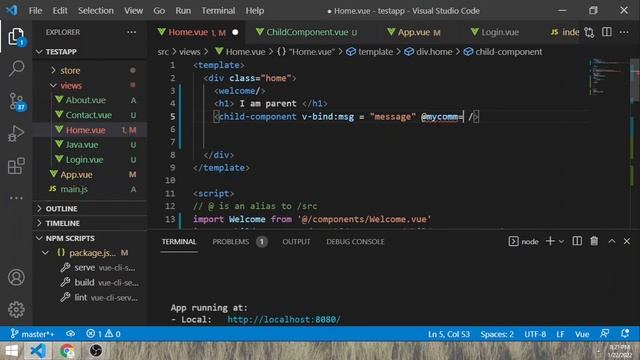Open OBS Studio from taskbar
This screenshot has height=360, width=640.
96,351
